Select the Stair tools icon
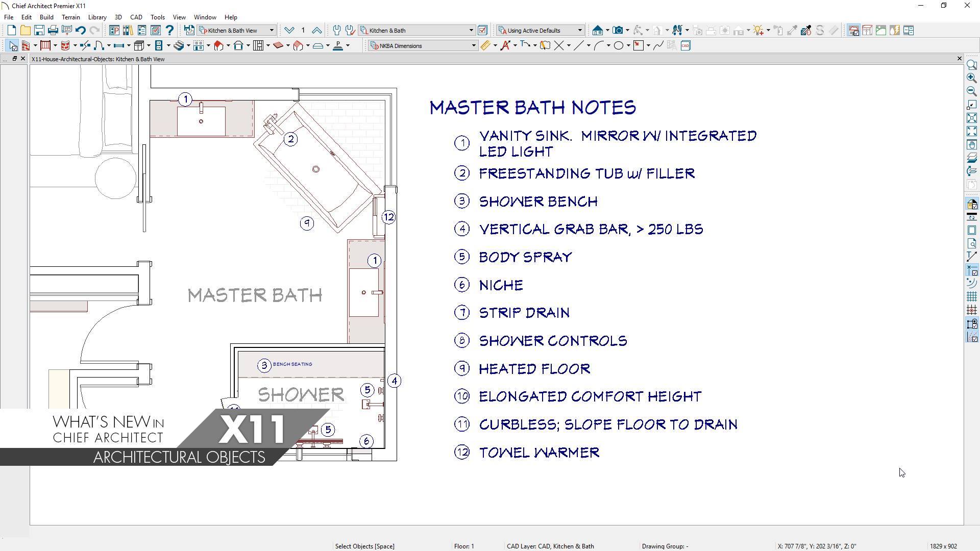 pyautogui.click(x=179, y=46)
